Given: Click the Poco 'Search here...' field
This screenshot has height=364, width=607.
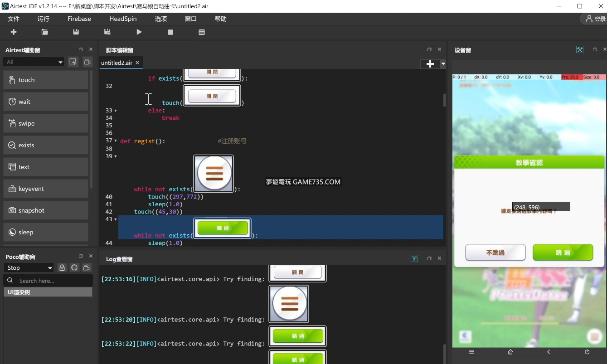Looking at the screenshot, I should pos(52,281).
